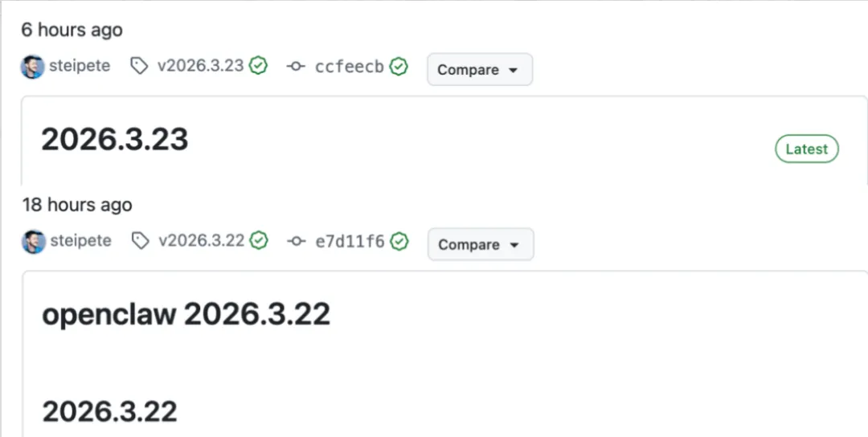
Task: Click the tag icon beside v2026.3.22
Action: pyautogui.click(x=140, y=241)
